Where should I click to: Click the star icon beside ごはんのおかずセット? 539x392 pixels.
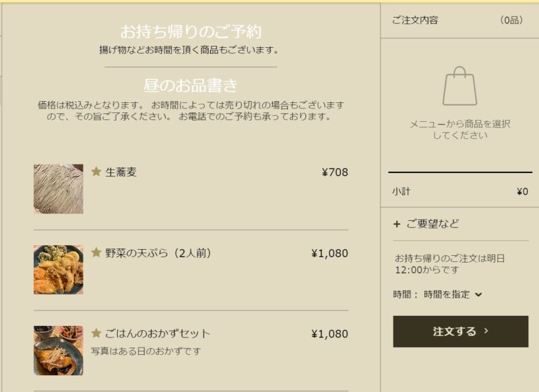pyautogui.click(x=96, y=333)
